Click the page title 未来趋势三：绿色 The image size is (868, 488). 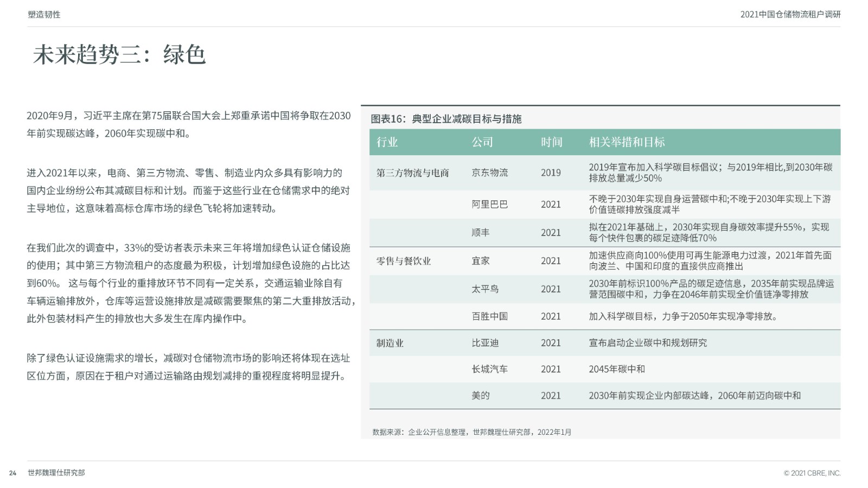(x=119, y=54)
